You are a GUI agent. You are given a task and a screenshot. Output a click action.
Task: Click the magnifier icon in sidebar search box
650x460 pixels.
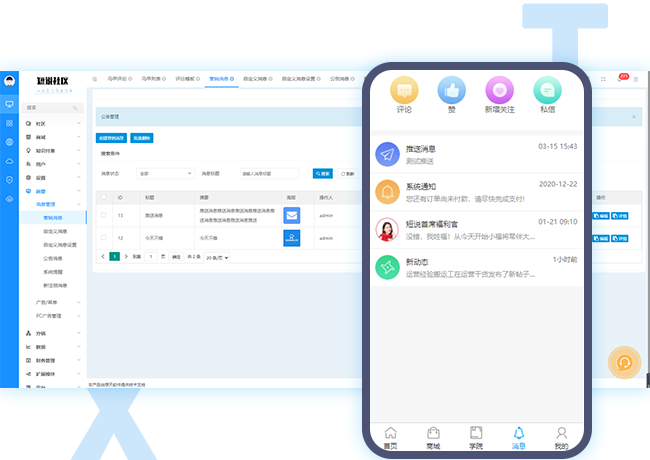[75, 108]
